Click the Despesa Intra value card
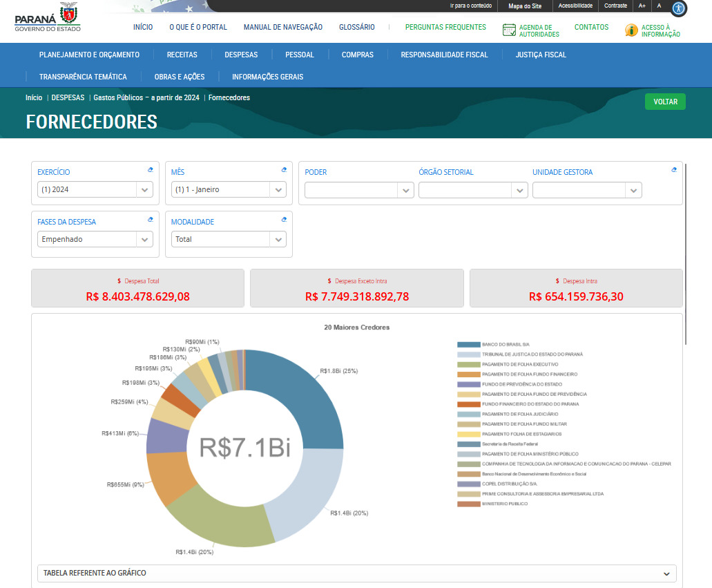Viewport: 712px width, 588px height. [x=576, y=288]
